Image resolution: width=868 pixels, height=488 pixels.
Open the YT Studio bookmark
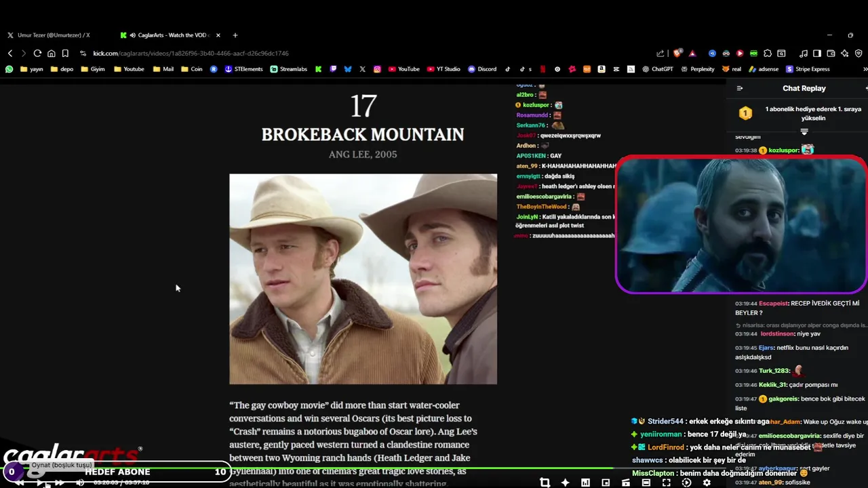point(443,69)
